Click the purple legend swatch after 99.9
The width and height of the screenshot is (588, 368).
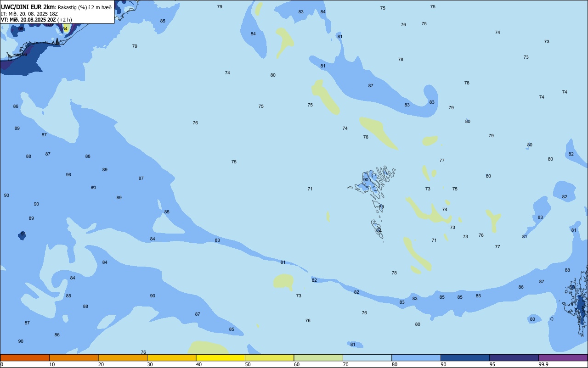click(x=563, y=357)
